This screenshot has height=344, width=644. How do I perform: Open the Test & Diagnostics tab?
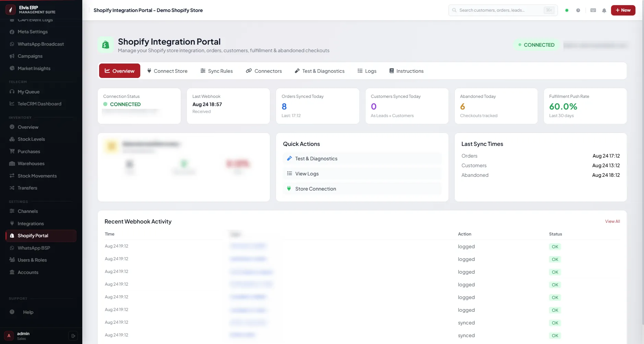pos(320,71)
